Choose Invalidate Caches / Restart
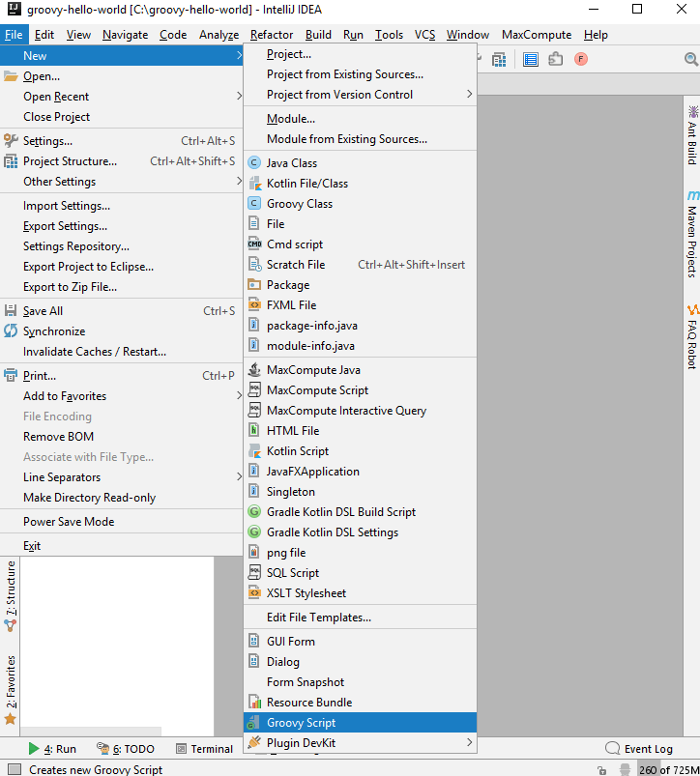Screen dimensions: 700x776 (x=121, y=352)
